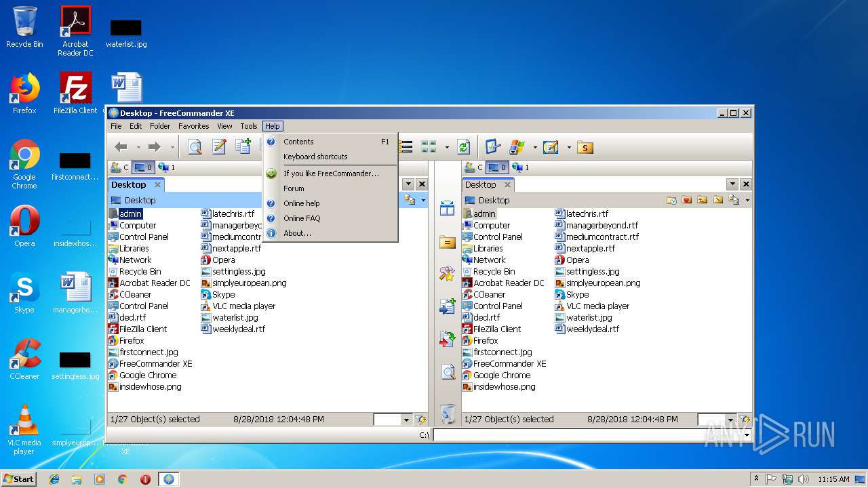The height and width of the screenshot is (488, 868).
Task: Open the Forward history dropdown arrow
Action: point(172,147)
